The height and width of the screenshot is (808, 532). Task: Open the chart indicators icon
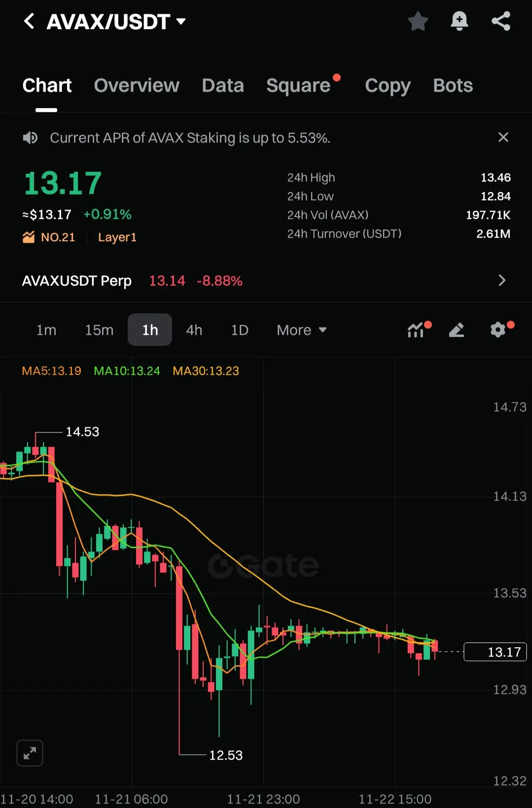[x=416, y=330]
